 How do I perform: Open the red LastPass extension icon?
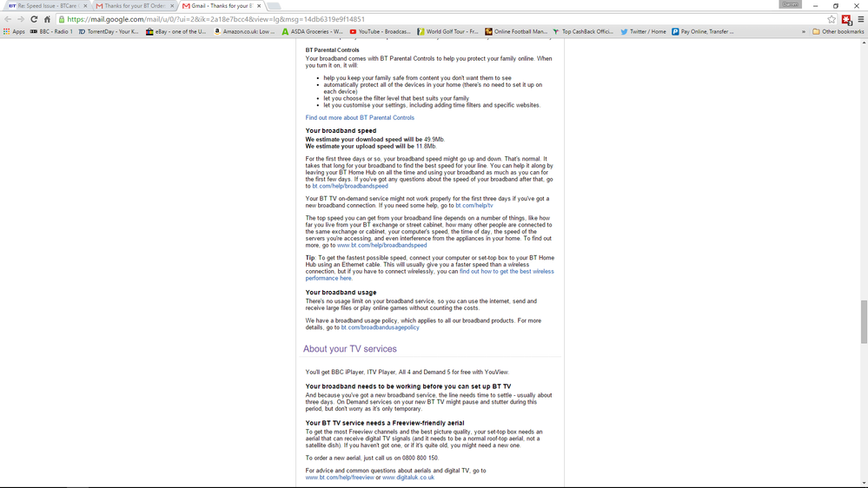pos(846,19)
